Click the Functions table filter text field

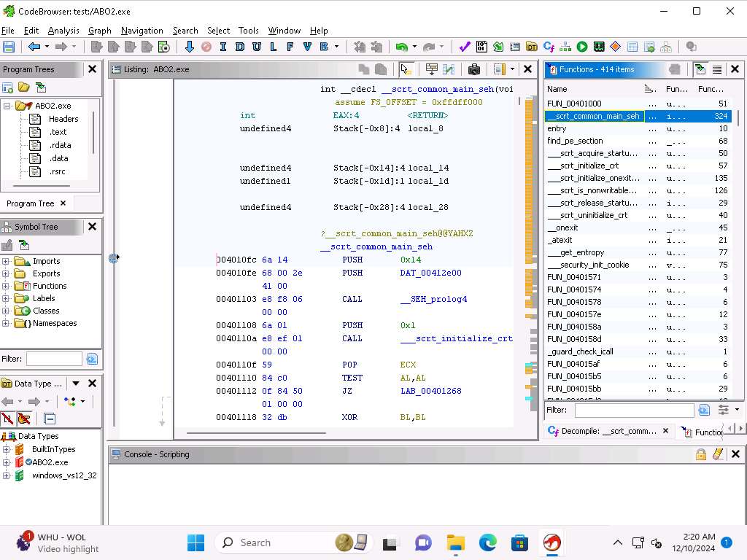[x=633, y=411]
